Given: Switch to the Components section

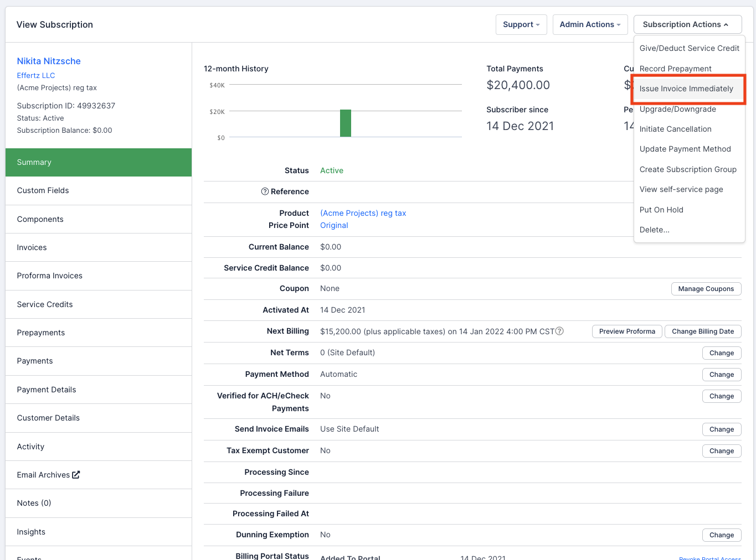Looking at the screenshot, I should (40, 219).
